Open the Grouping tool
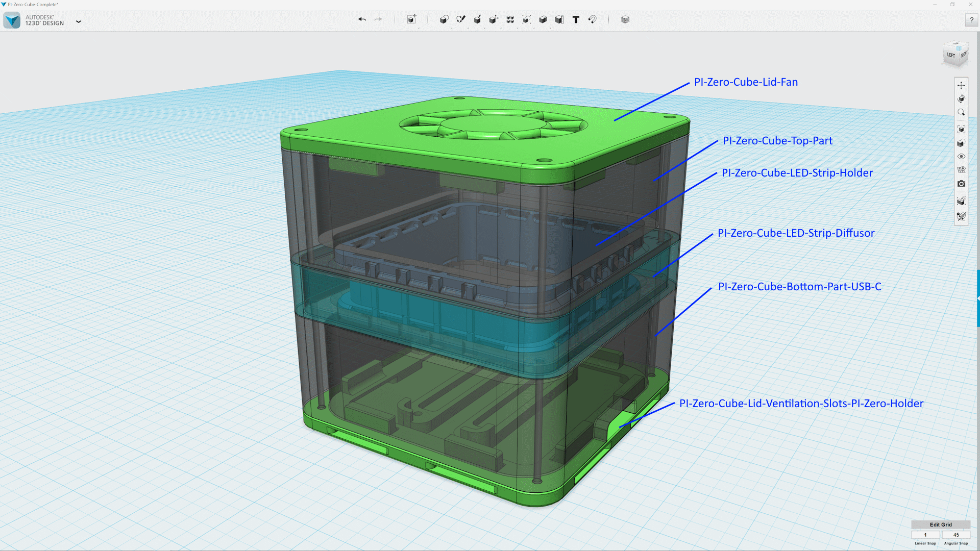980x551 pixels. (527, 19)
